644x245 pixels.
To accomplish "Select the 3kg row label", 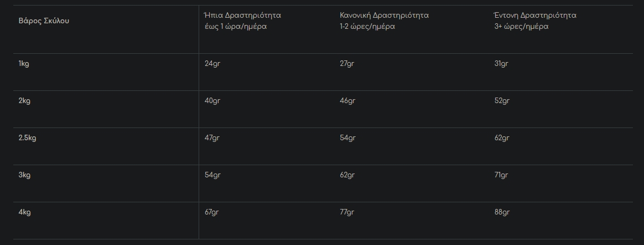I will (24, 175).
